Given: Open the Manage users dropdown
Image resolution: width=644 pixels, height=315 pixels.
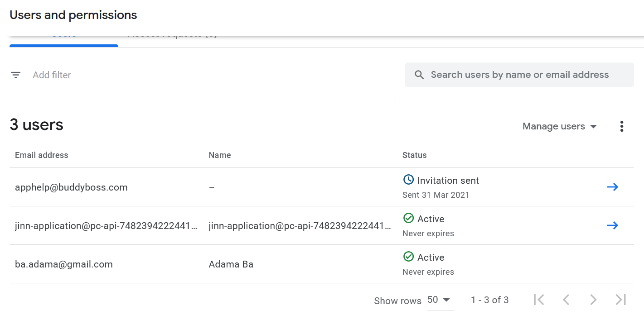Looking at the screenshot, I should (x=559, y=127).
